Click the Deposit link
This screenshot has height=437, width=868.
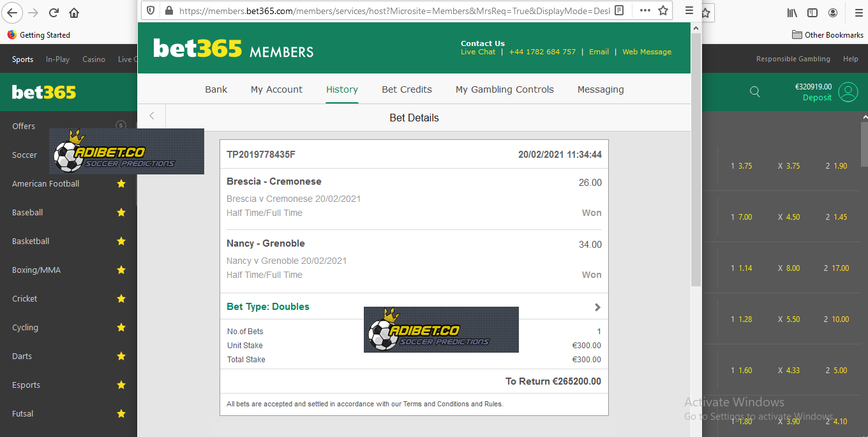pos(817,98)
